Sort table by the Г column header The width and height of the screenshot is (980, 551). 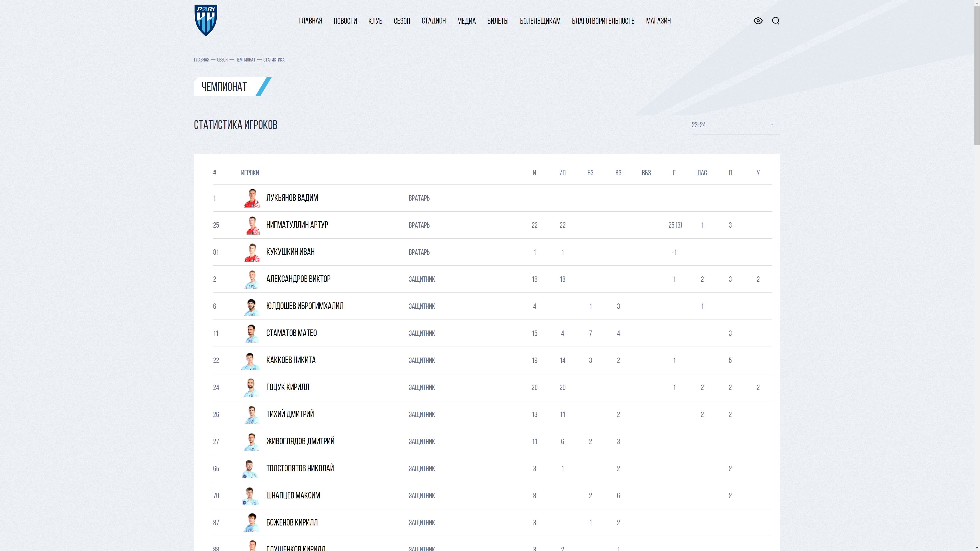coord(674,172)
